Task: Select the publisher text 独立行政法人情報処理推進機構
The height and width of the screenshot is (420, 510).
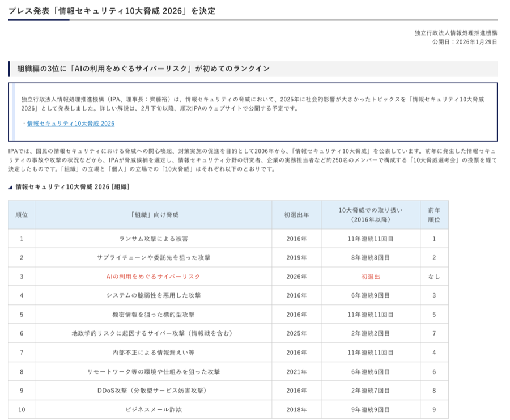Action: [x=456, y=33]
